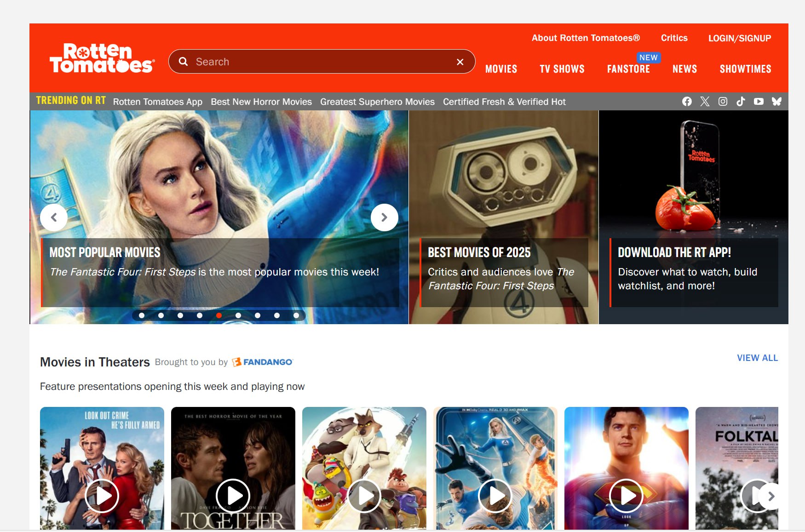Open the YouTube icon link
This screenshot has width=805, height=532.
(759, 102)
